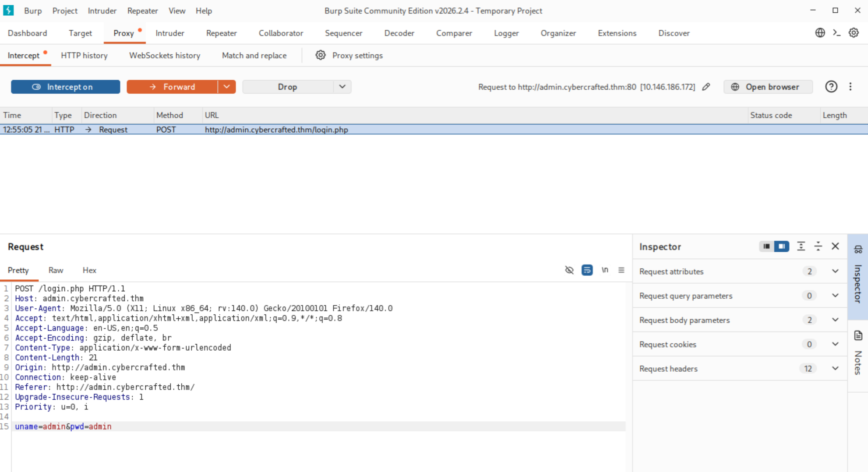Collapse all Inspector sections icon
This screenshot has width=868, height=472.
(x=818, y=247)
